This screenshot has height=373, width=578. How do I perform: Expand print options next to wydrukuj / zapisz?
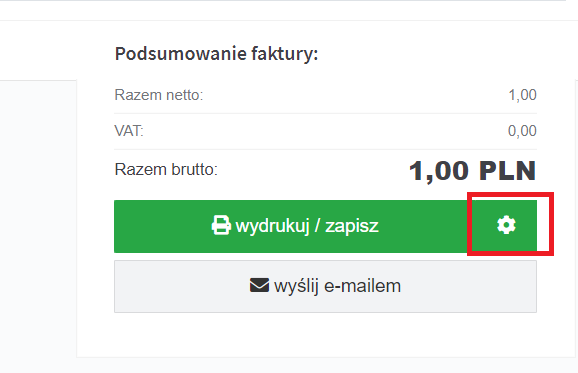[x=506, y=225]
